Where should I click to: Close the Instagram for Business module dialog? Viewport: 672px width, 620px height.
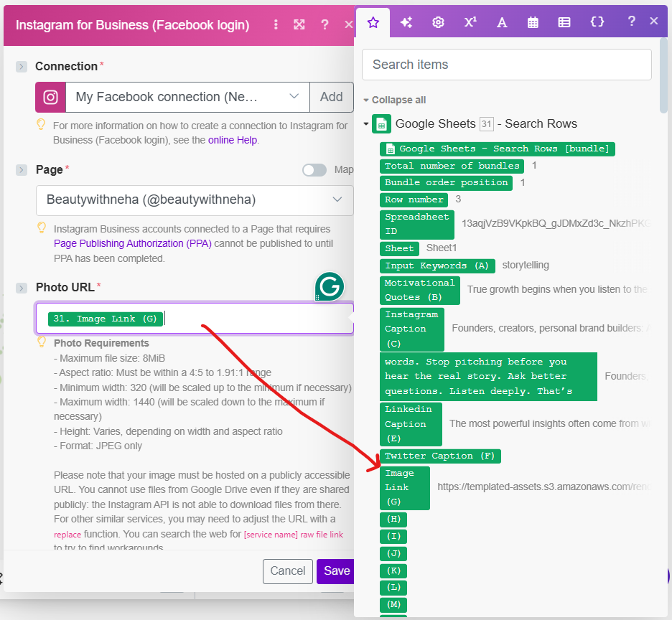[349, 25]
